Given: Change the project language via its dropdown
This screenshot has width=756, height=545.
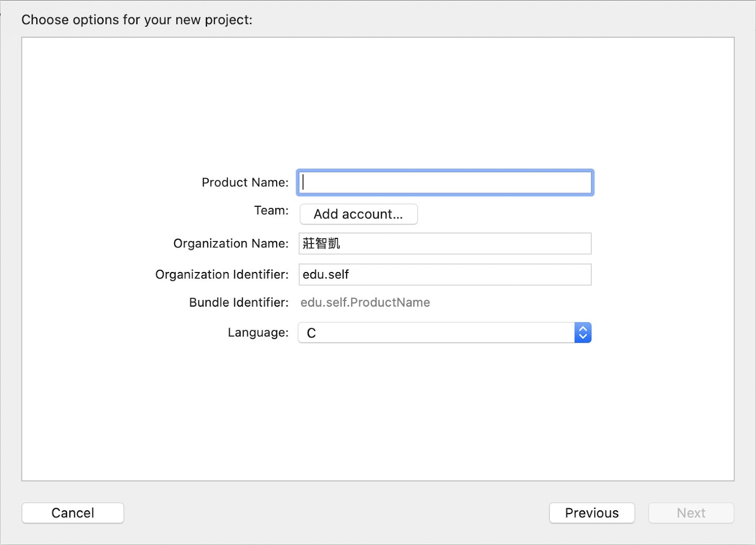Looking at the screenshot, I should click(x=444, y=332).
